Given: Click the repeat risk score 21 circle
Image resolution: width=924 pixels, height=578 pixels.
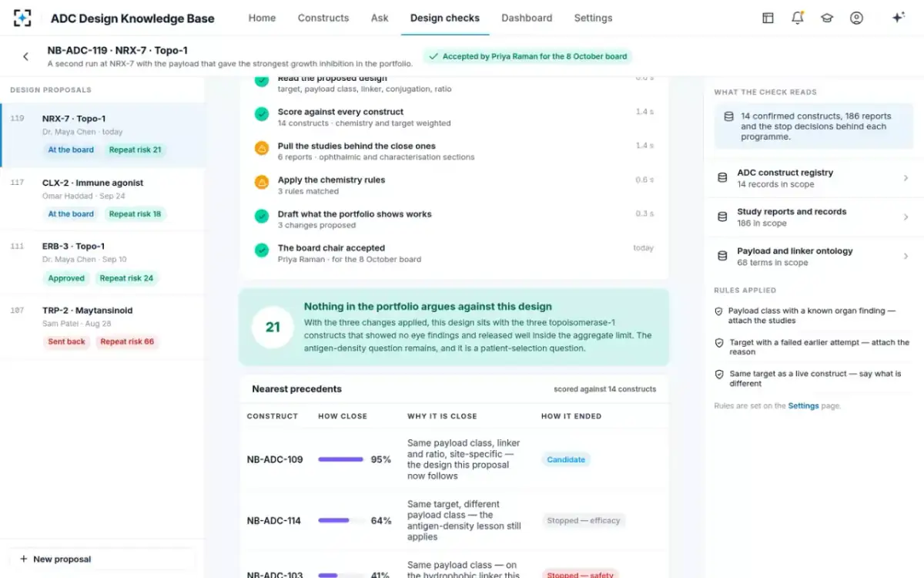Looking at the screenshot, I should (x=273, y=327).
